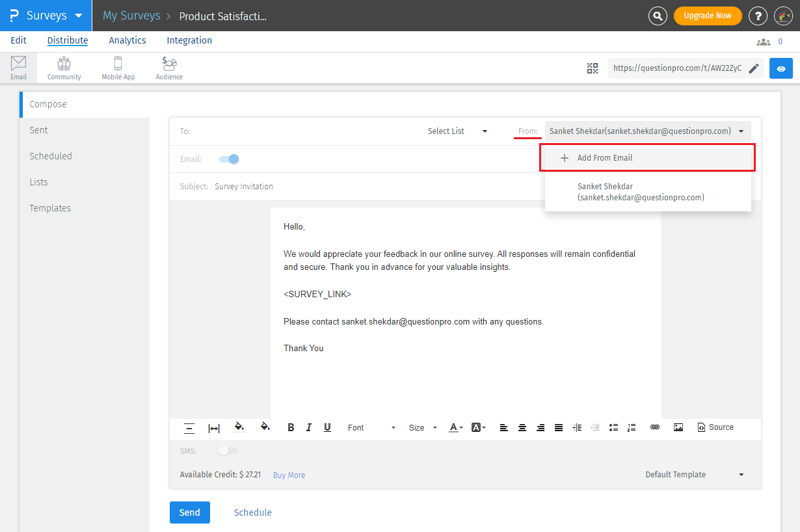The width and height of the screenshot is (800, 532).
Task: Click the Email distribution envelope icon
Action: (18, 63)
